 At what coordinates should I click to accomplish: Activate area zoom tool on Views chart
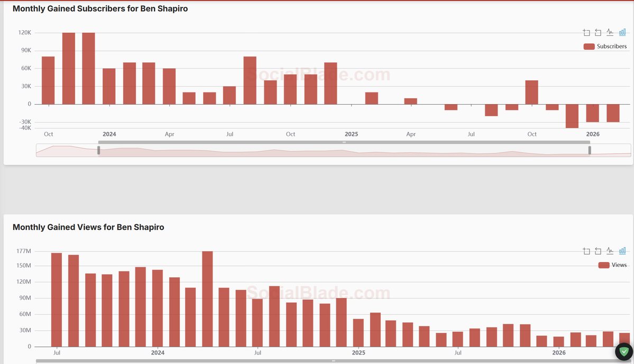point(586,251)
